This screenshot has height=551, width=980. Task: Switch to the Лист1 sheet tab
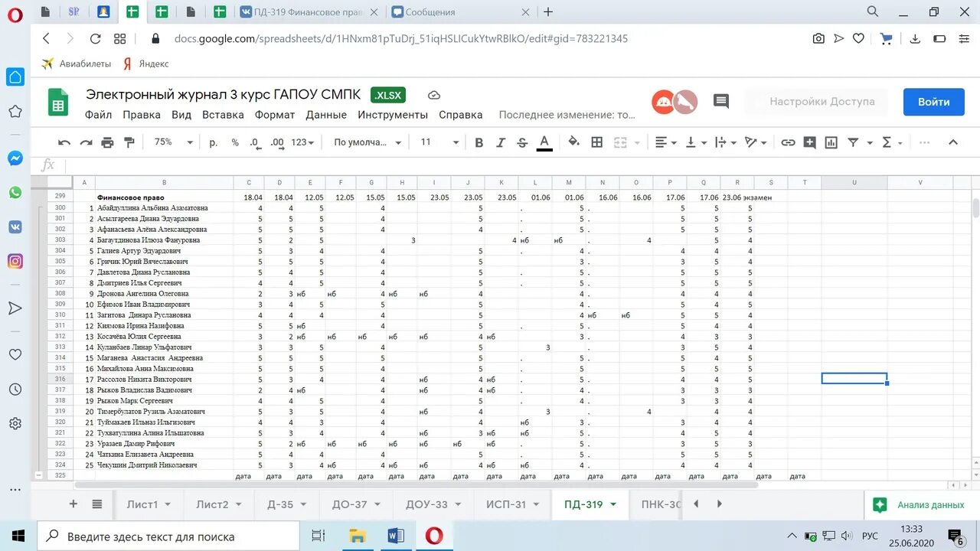pyautogui.click(x=149, y=504)
